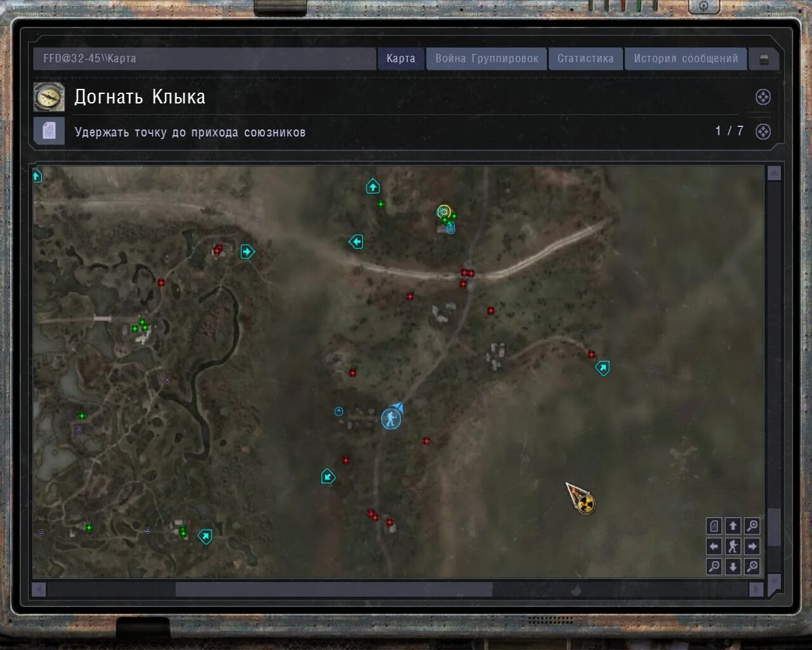Click the cyan diagonal arrow at swamp's bottom
Image resolution: width=812 pixels, height=650 pixels.
(x=205, y=536)
